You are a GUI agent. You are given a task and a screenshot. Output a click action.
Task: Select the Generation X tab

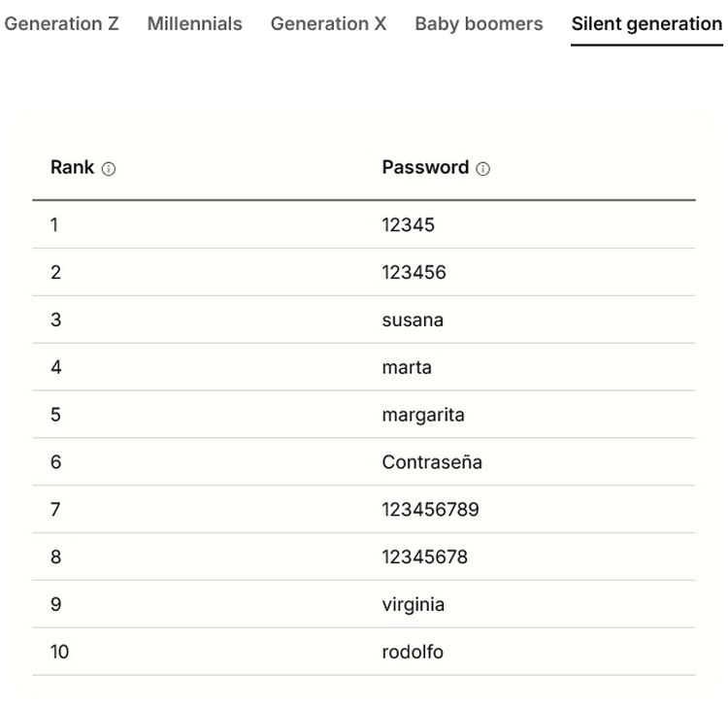pos(328,23)
